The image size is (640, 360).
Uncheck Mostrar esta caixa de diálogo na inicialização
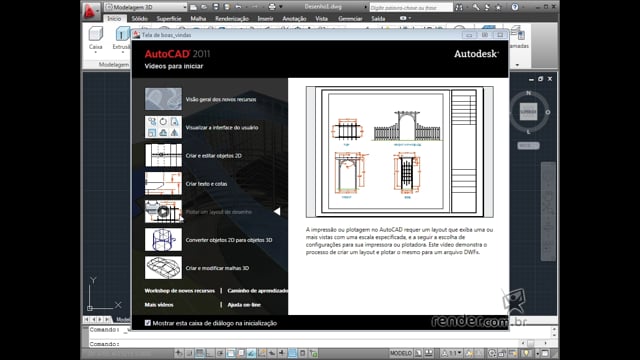[x=147, y=323]
